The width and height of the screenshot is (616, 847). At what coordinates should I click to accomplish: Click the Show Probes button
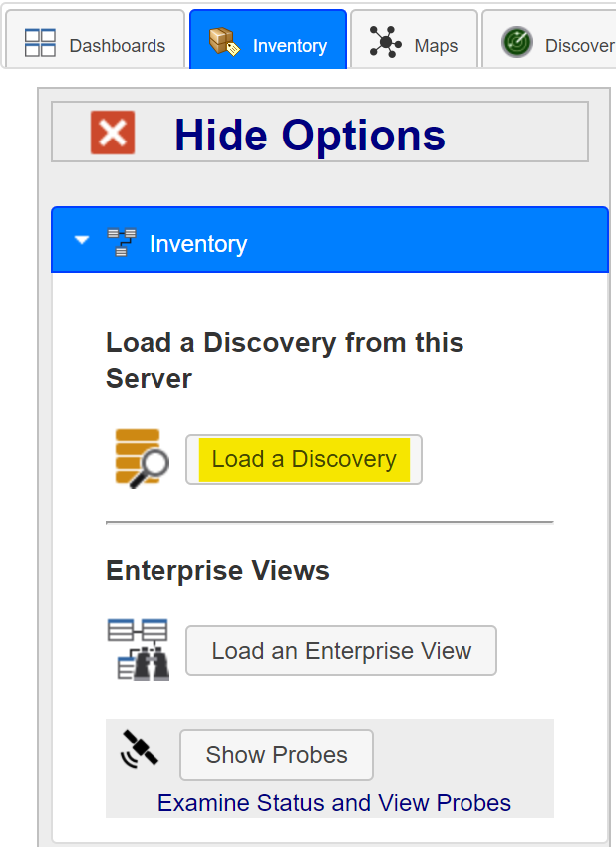coord(276,755)
